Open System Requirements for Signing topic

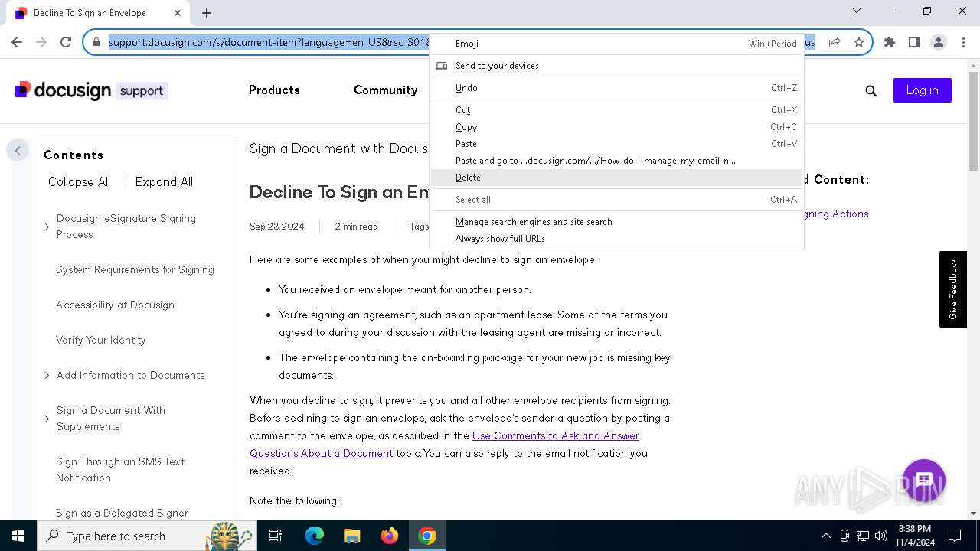(135, 269)
